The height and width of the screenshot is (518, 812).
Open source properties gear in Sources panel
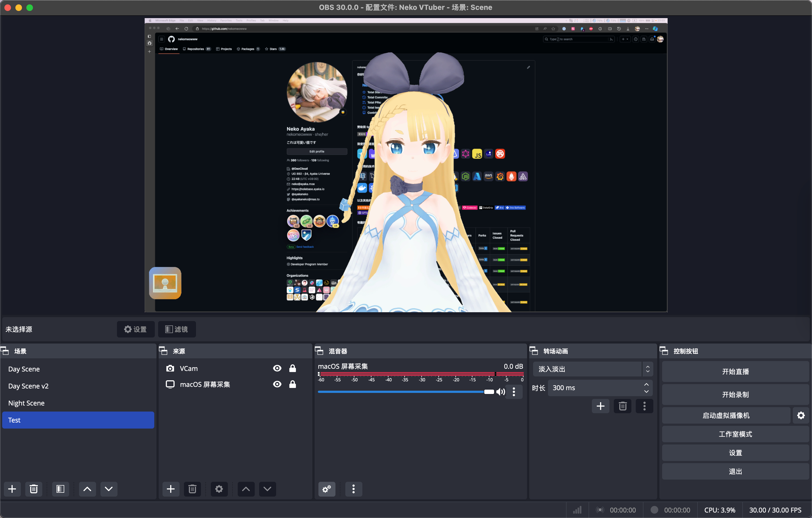pyautogui.click(x=219, y=489)
